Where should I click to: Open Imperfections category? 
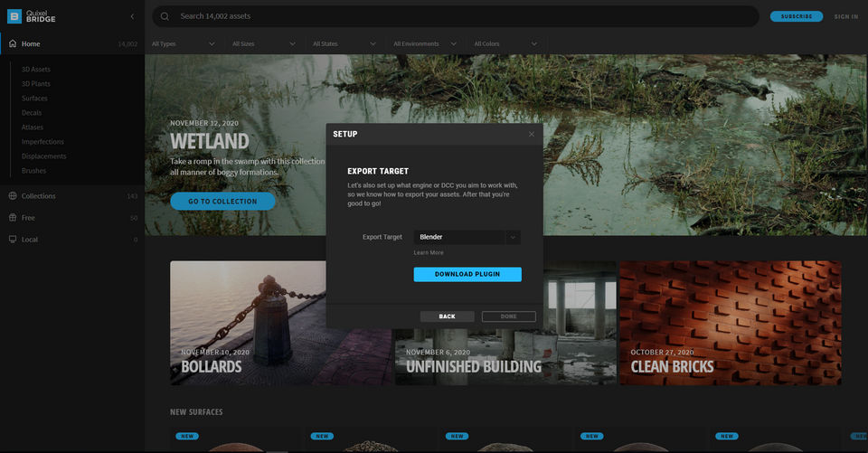click(42, 142)
